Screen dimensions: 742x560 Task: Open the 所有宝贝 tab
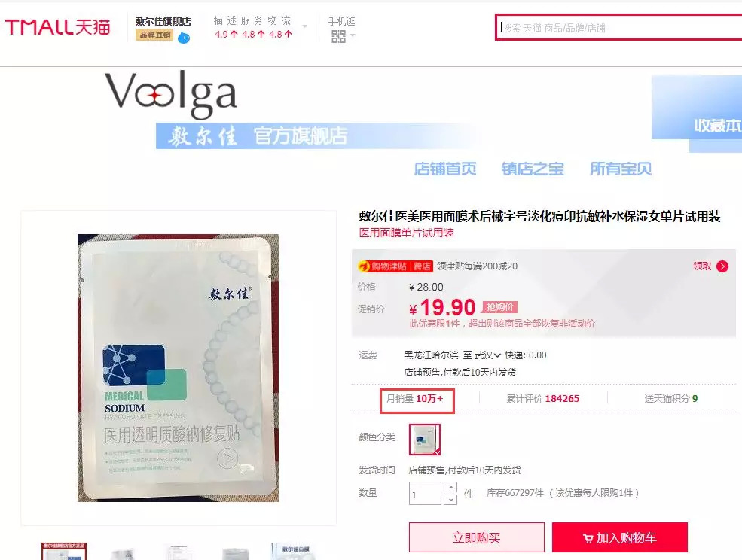coord(621,169)
